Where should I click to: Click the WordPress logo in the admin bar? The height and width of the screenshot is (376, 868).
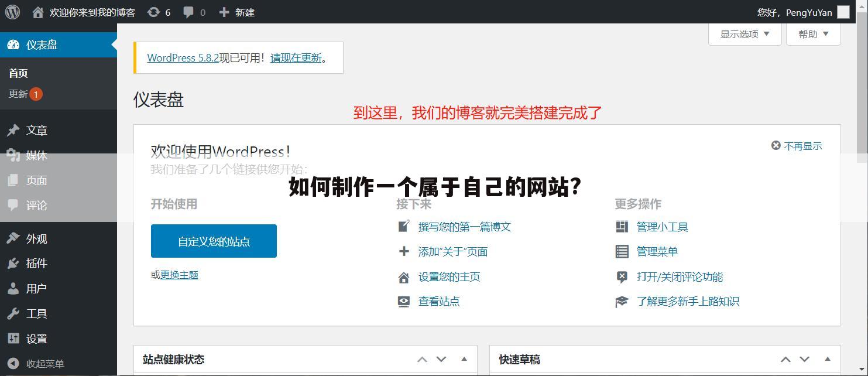pyautogui.click(x=12, y=12)
